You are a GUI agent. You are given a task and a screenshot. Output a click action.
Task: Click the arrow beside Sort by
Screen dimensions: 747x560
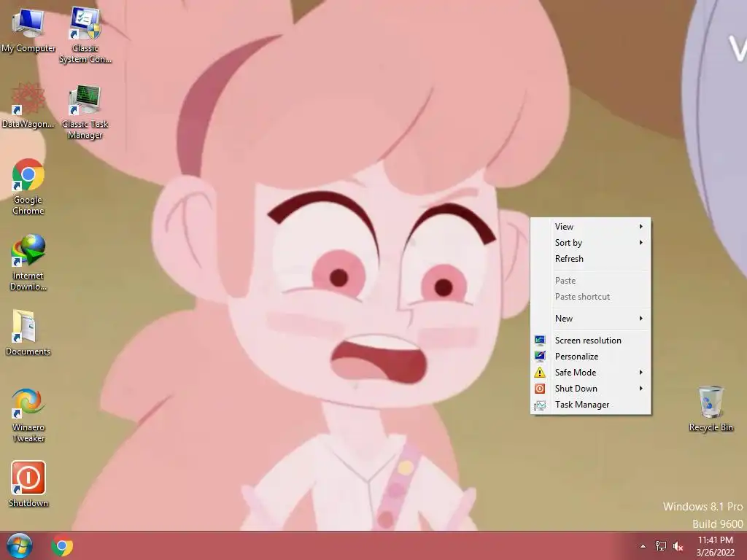tap(641, 243)
